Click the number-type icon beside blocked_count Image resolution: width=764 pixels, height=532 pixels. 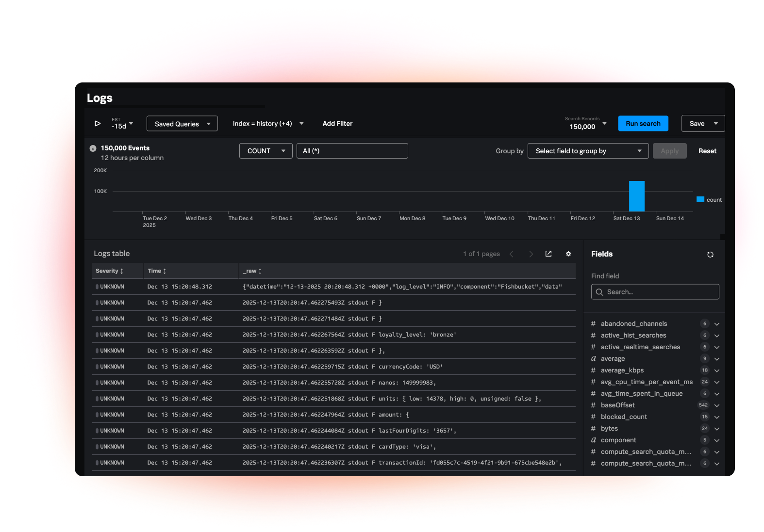(x=593, y=417)
